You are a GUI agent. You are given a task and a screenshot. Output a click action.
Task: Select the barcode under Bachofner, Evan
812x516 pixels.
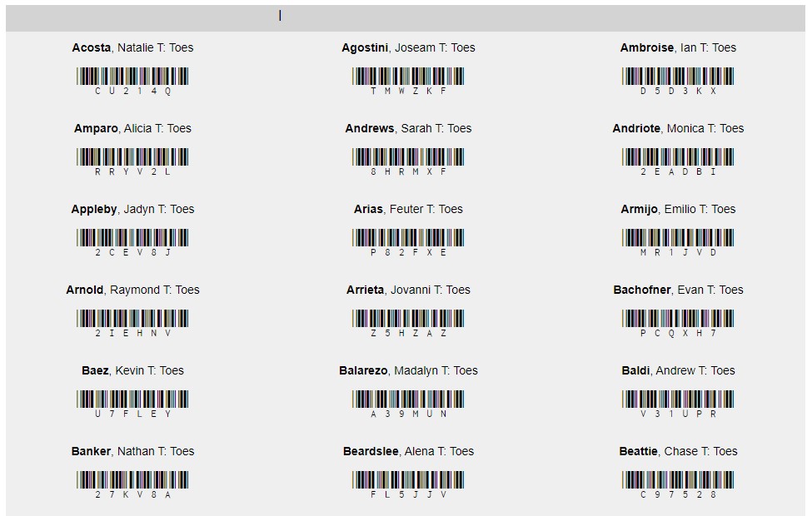(678, 318)
